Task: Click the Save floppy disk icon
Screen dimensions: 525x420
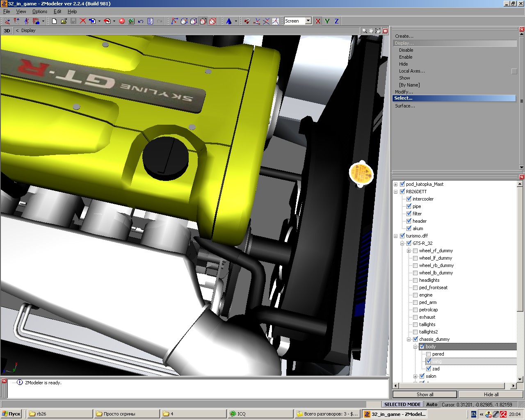Action: 73,21
